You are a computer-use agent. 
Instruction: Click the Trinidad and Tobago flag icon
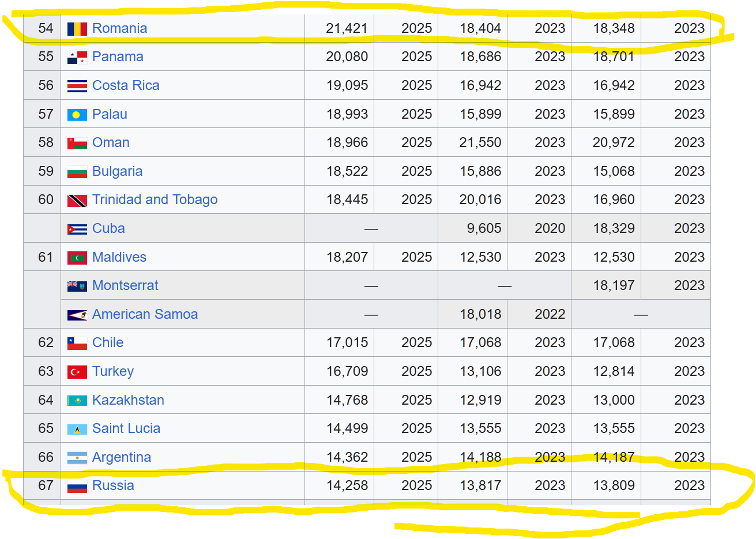(77, 201)
